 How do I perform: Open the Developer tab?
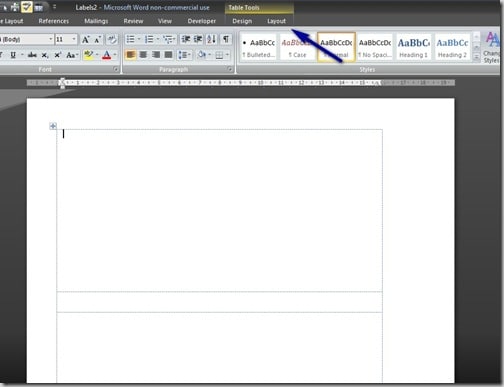click(x=202, y=21)
